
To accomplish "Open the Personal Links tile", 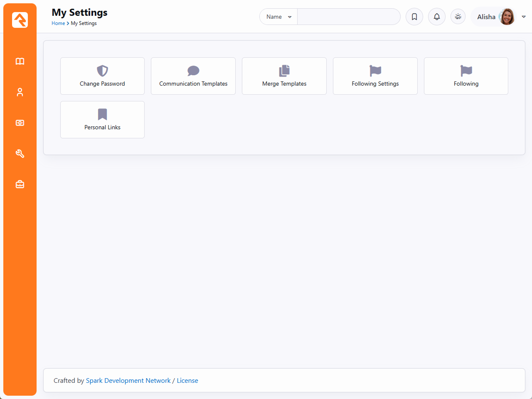I will pos(102,120).
